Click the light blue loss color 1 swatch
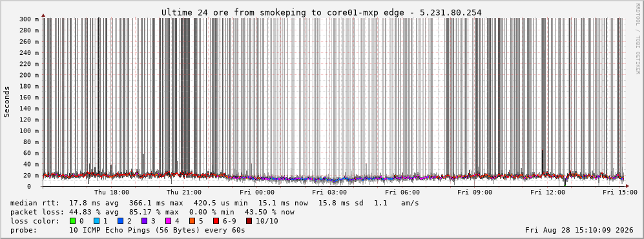The width and height of the screenshot is (644, 239). 96,222
